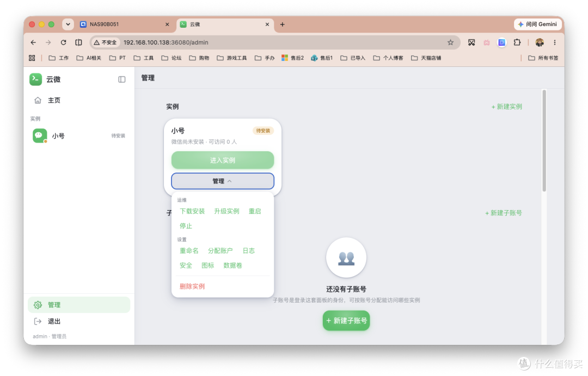Viewport: 588px width, 376px height.
Task: Click the blue-purple extension icon in toolbar
Action: pos(502,42)
